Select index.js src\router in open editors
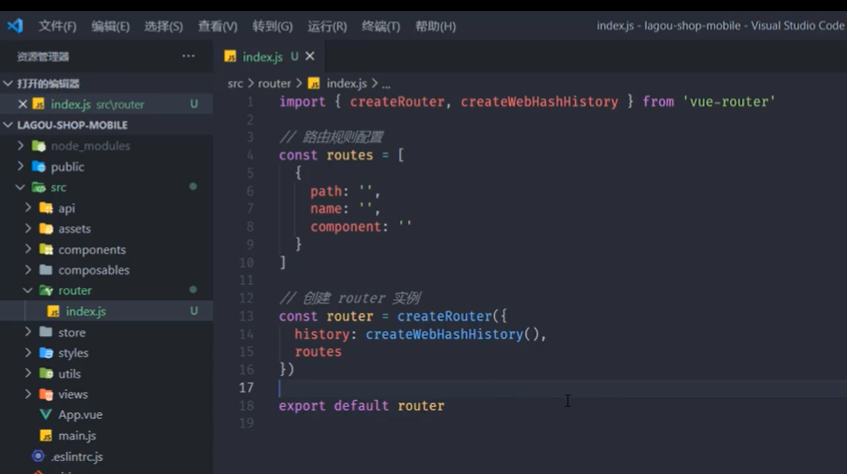The height and width of the screenshot is (474, 847). tap(106, 104)
